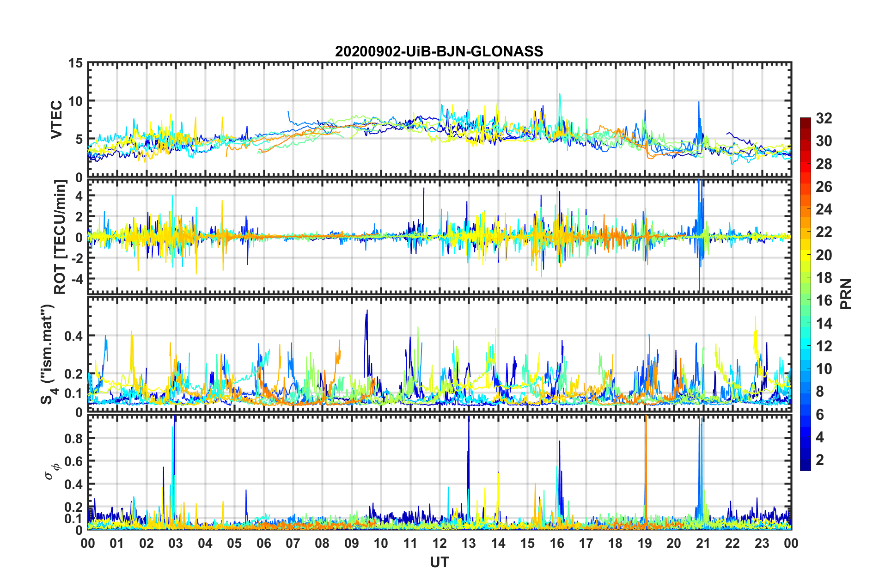The width and height of the screenshot is (879, 588).
Task: Click the dark red top of the PRN colorbar
Action: pyautogui.click(x=806, y=122)
